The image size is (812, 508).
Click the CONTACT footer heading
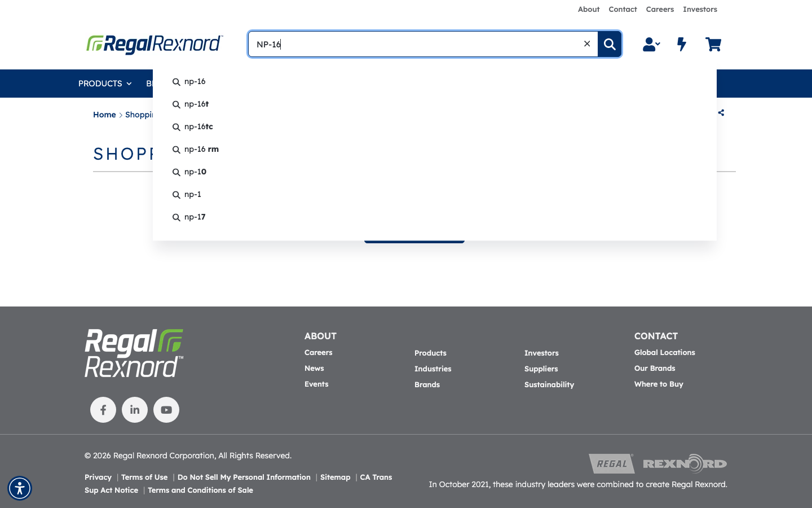[x=656, y=336]
